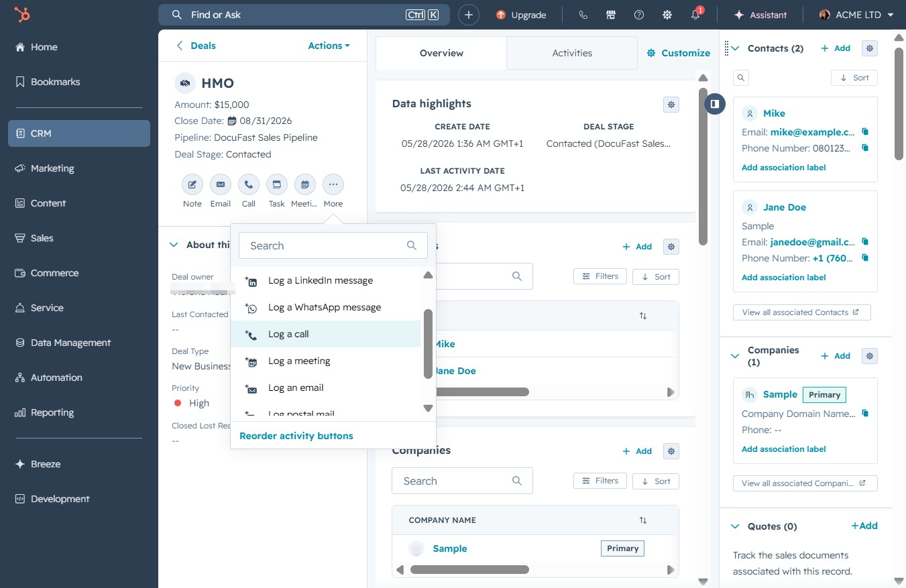Select Log a meeting option

[325, 361]
